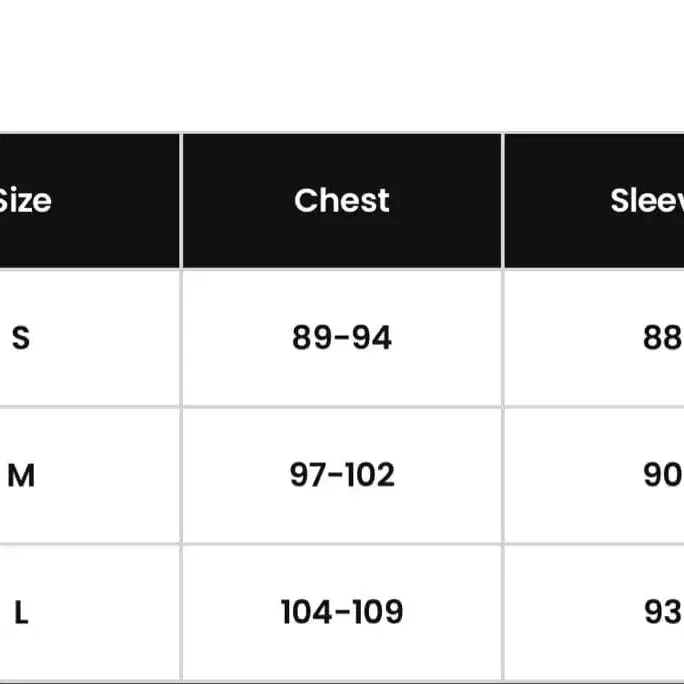
Task: Click the partially visible Sleeve column header
Action: pyautogui.click(x=646, y=201)
